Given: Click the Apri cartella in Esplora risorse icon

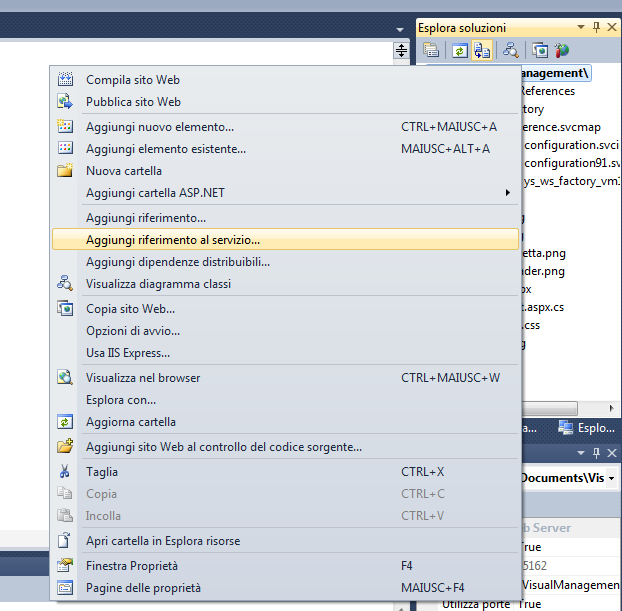Looking at the screenshot, I should point(64,540).
